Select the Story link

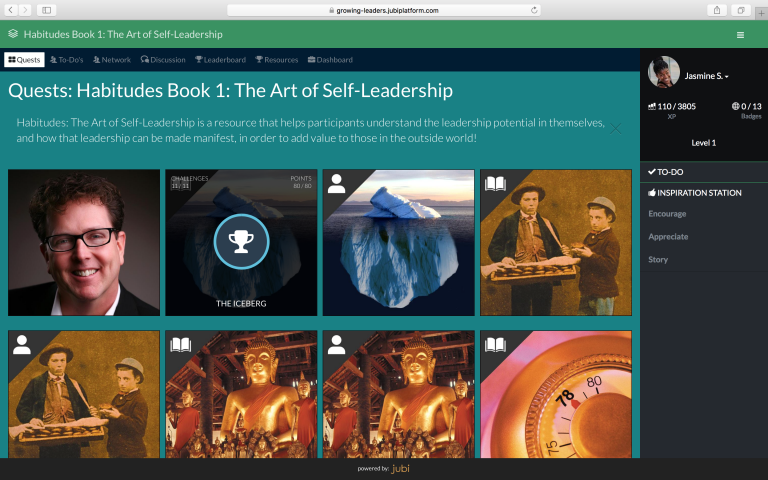pos(658,260)
